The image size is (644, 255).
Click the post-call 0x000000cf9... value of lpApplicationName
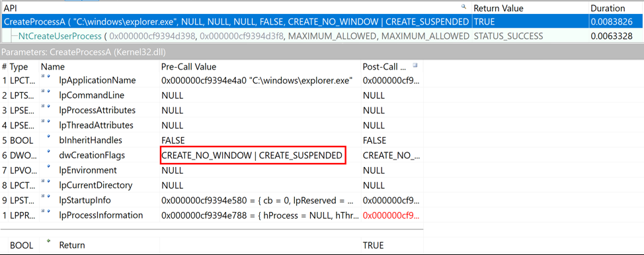pos(391,80)
